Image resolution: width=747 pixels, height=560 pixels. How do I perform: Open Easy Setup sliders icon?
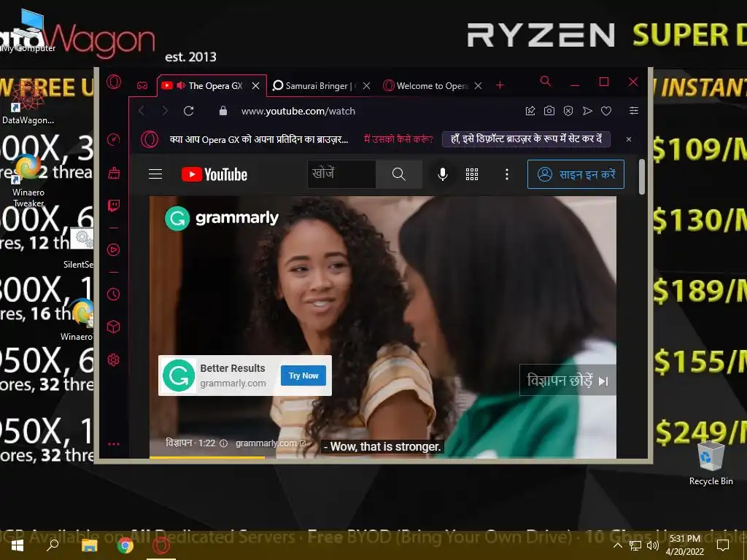(x=634, y=111)
